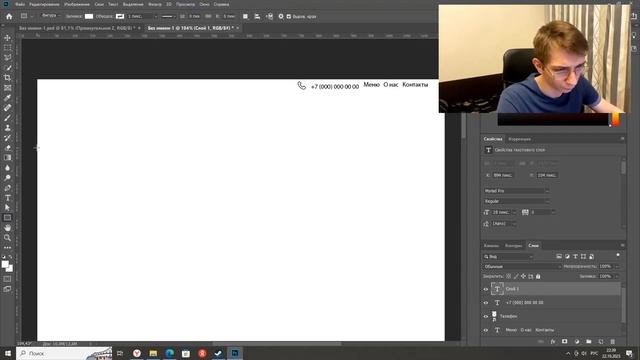The image size is (640, 360).
Task: Select the Hand tool
Action: (x=7, y=228)
